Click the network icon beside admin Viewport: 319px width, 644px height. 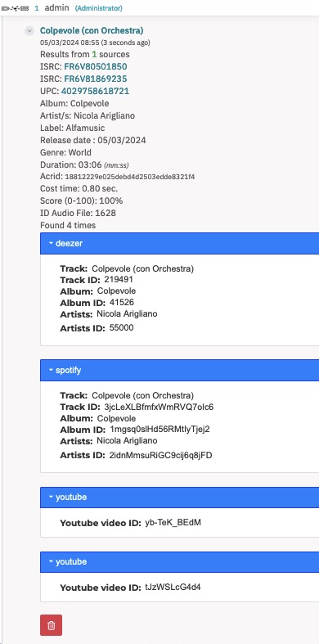(16, 8)
